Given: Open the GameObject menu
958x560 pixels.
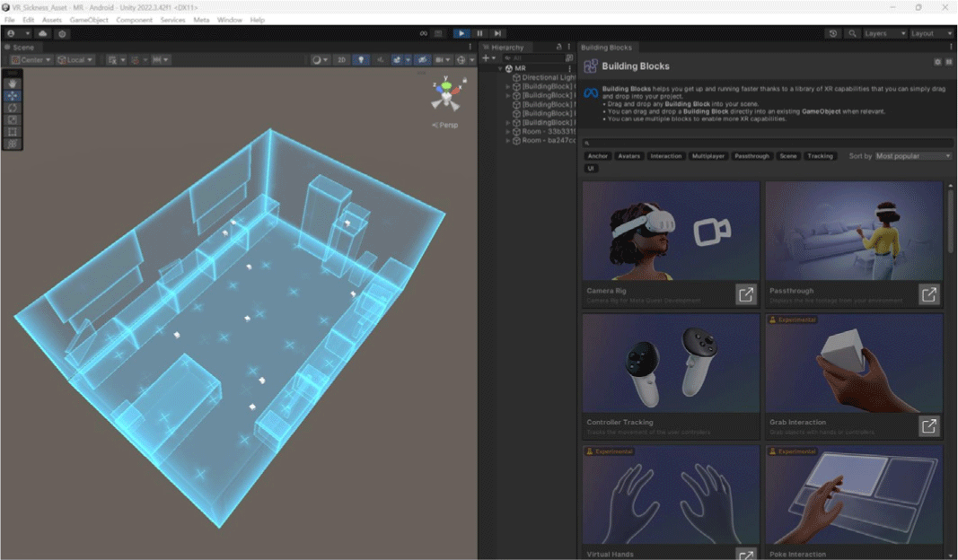Looking at the screenshot, I should (x=89, y=20).
